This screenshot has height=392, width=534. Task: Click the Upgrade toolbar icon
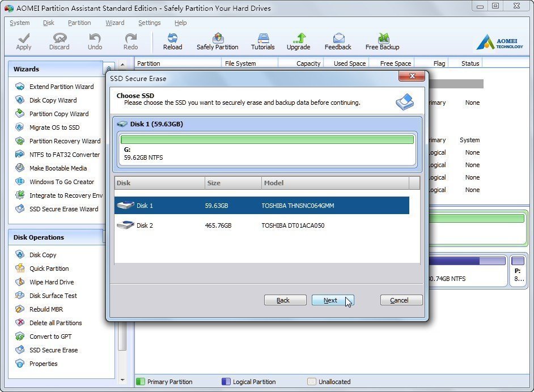pyautogui.click(x=299, y=38)
